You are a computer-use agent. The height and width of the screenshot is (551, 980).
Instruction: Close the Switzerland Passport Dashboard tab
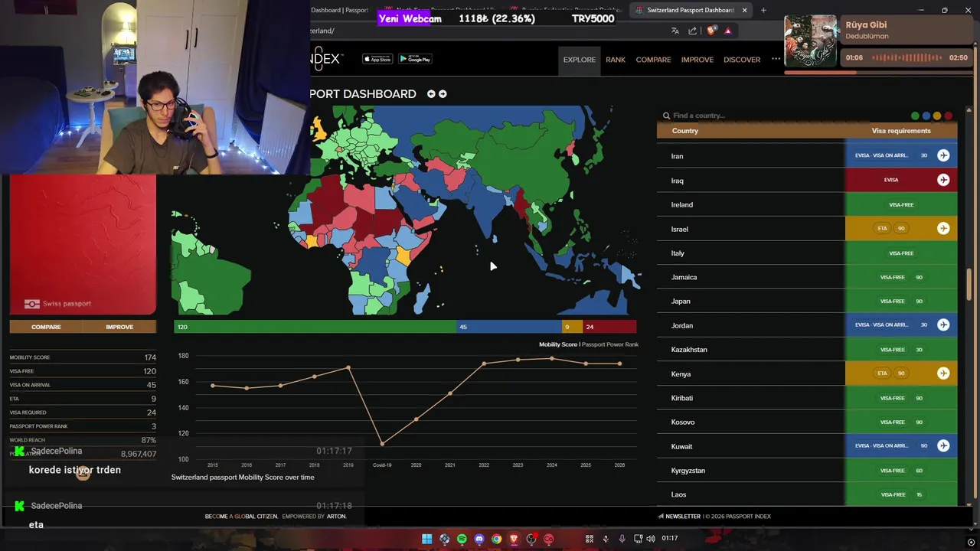744,10
